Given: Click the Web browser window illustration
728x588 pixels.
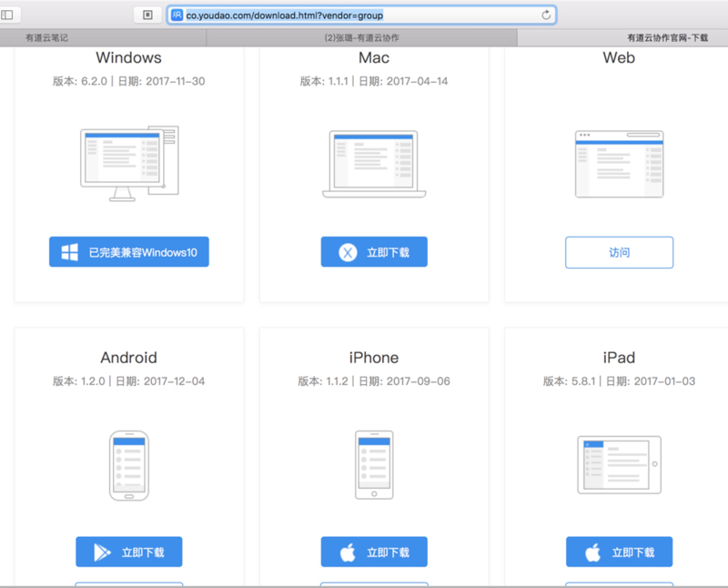Looking at the screenshot, I should pos(620,164).
